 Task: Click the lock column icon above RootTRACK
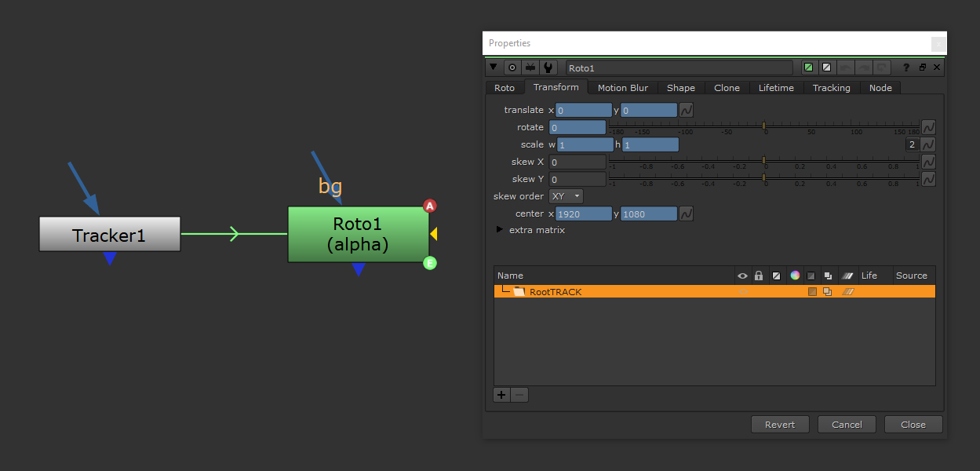758,276
